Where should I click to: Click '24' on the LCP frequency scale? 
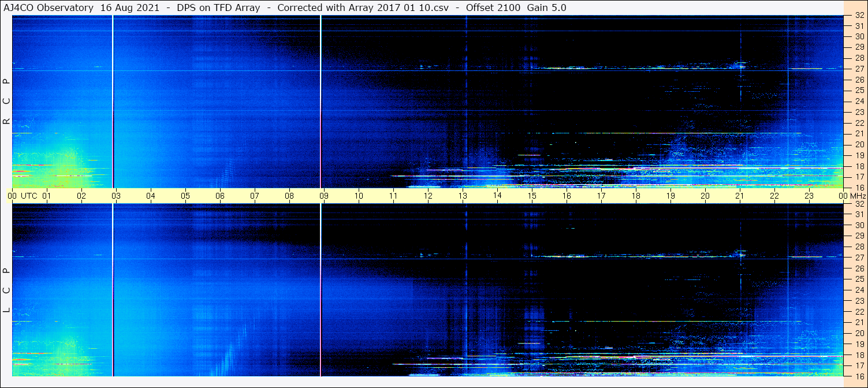(x=859, y=290)
